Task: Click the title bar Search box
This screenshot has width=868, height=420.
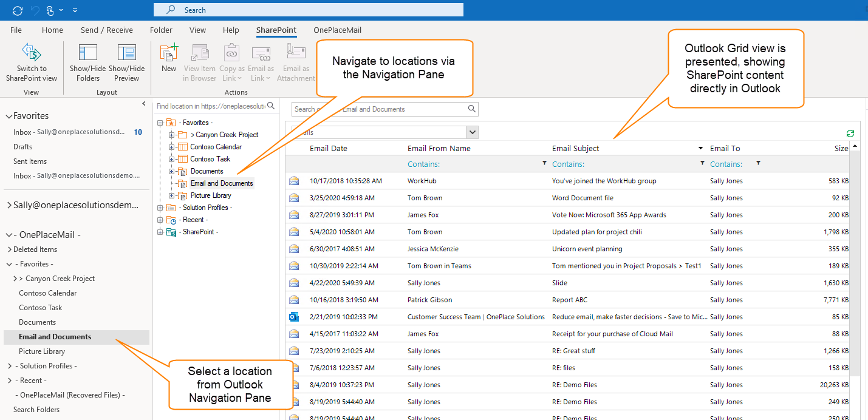Action: 308,10
